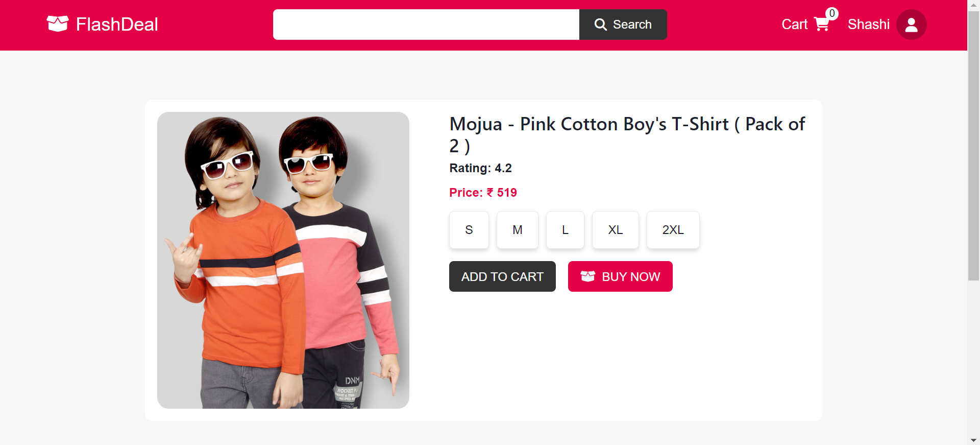Click the FlashDeal box logo icon
Screen dimensions: 980x445
(57, 24)
